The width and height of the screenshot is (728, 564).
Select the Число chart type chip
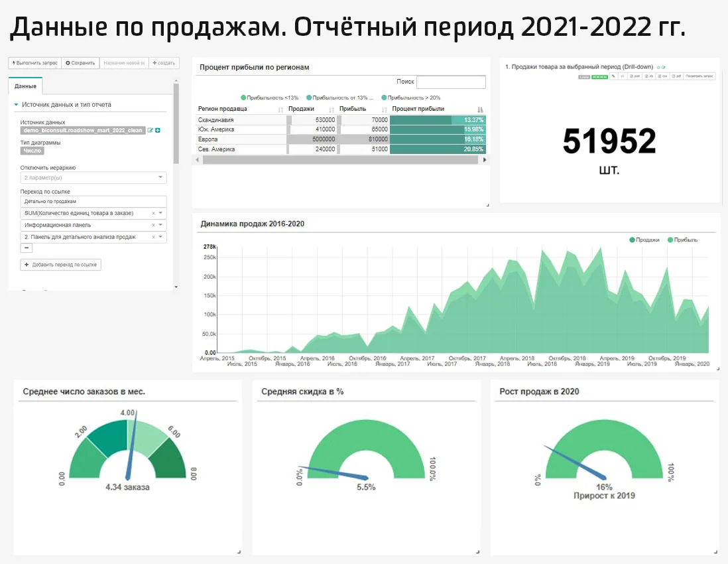[x=32, y=151]
